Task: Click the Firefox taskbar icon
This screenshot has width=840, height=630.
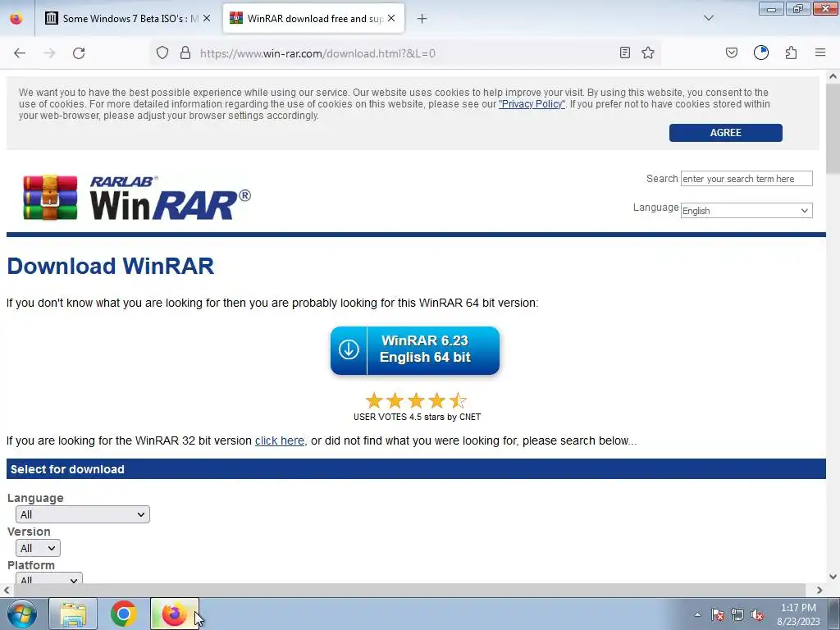Action: (x=174, y=614)
